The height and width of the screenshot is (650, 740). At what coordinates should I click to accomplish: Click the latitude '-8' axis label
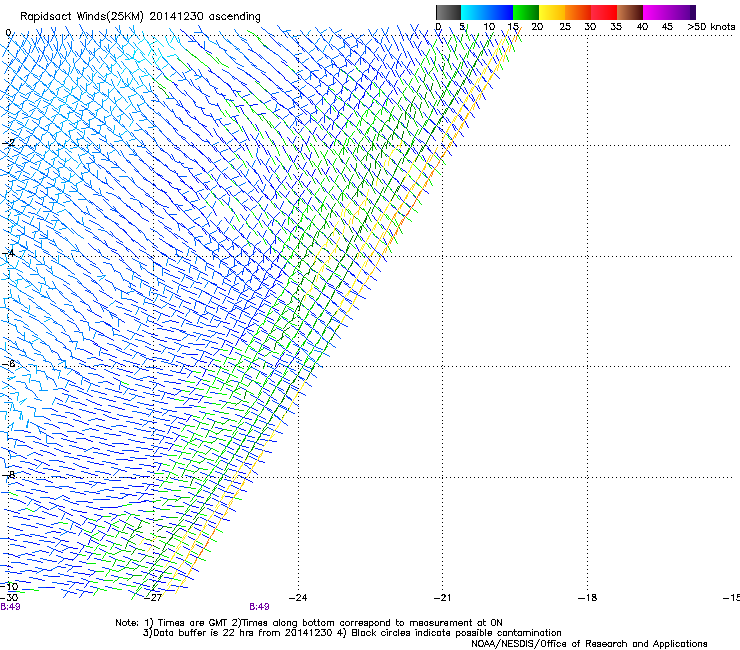coord(8,475)
